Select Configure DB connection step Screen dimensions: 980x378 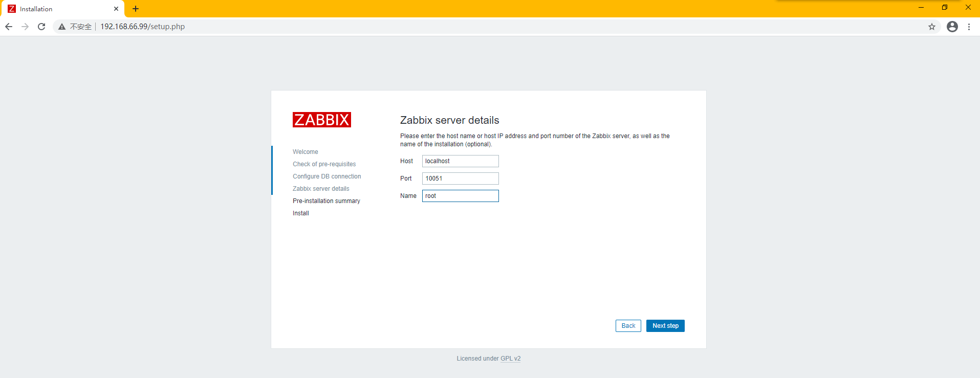(x=327, y=176)
